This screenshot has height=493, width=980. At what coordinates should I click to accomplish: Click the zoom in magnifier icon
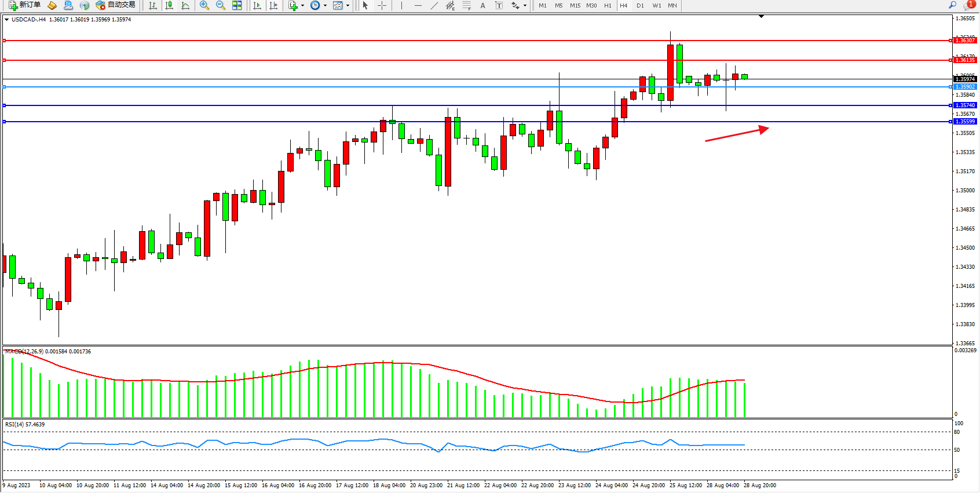[x=204, y=5]
